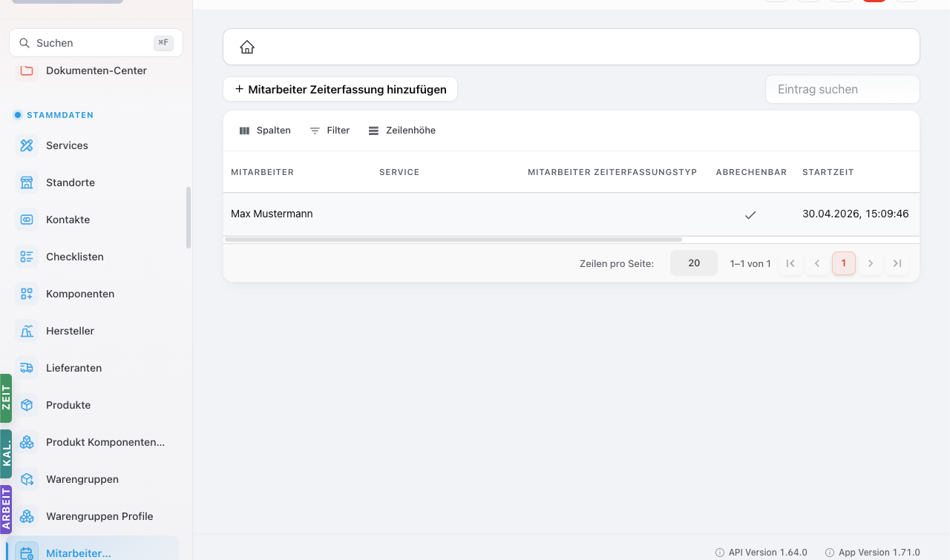
Task: Open Services via its sidebar icon
Action: [x=27, y=145]
